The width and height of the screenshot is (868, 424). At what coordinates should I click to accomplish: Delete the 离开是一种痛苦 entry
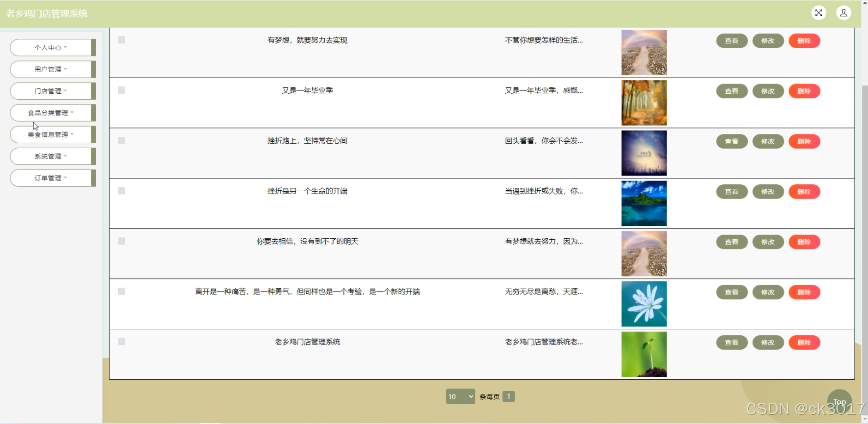point(804,292)
